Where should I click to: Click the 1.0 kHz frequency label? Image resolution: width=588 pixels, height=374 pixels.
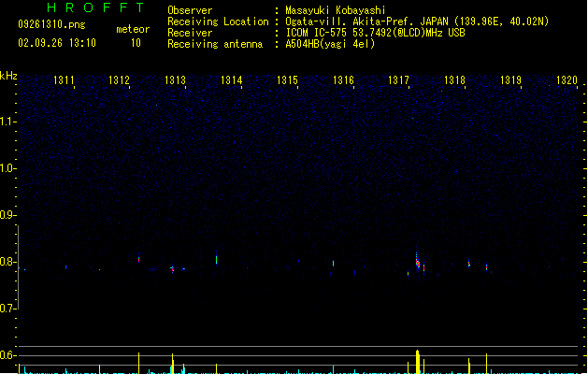7,168
